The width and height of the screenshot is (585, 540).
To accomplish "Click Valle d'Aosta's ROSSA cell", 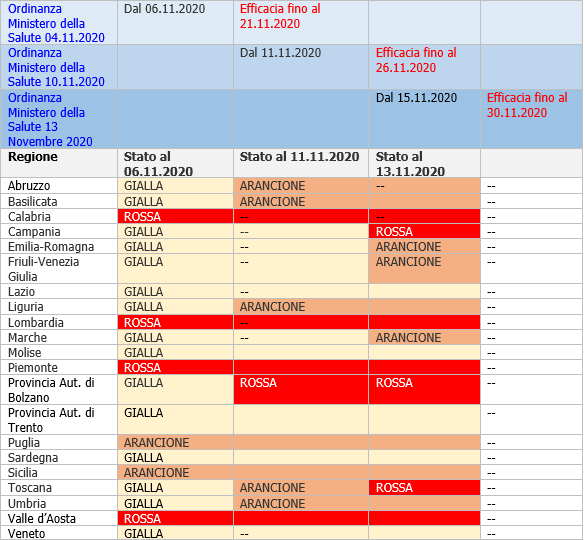I will pyautogui.click(x=175, y=518).
